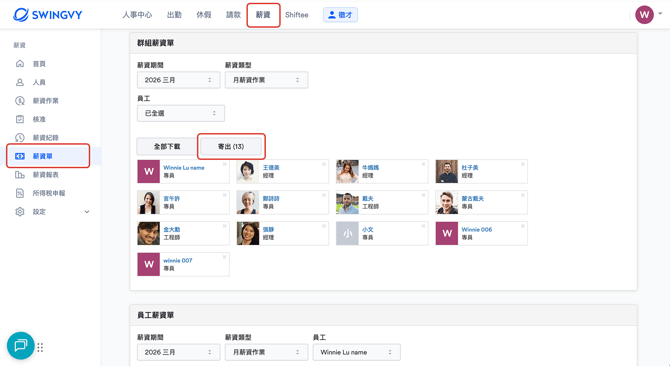Remove 杜子美 card with its x icon

523,164
